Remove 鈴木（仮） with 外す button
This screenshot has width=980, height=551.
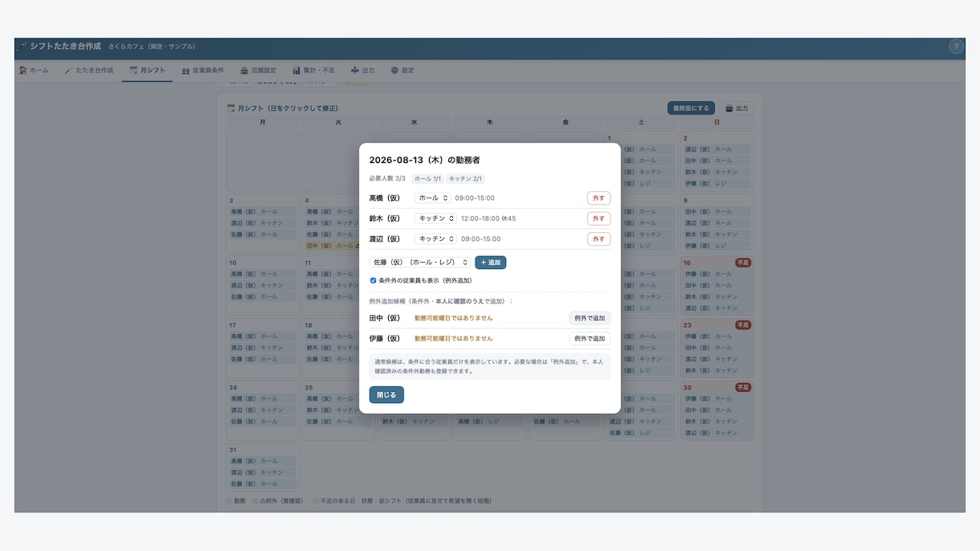tap(598, 218)
